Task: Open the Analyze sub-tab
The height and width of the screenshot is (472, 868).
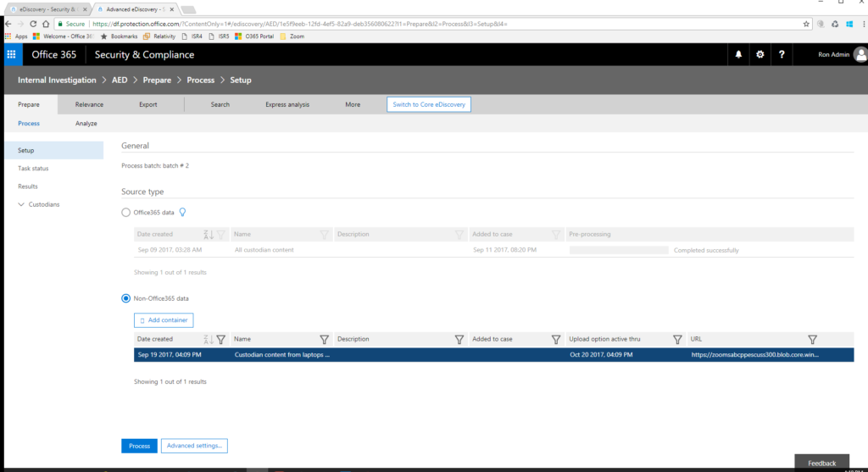Action: (86, 123)
